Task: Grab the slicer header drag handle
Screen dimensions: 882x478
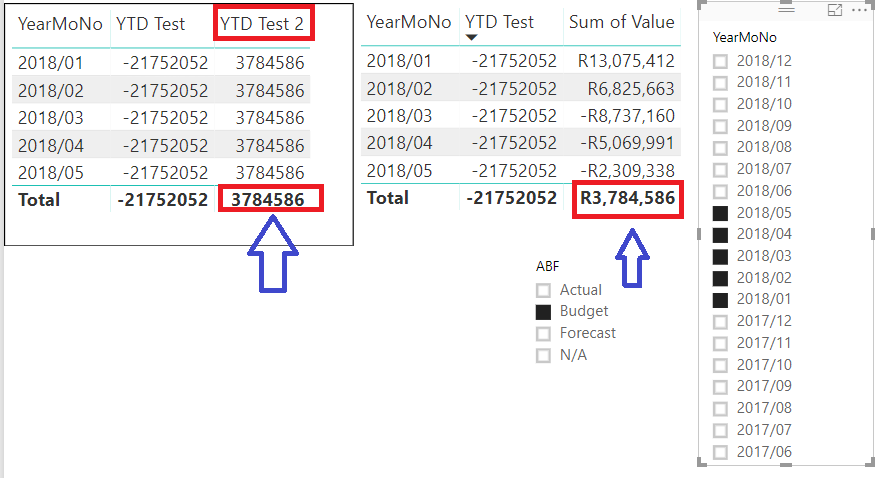Action: pyautogui.click(x=786, y=10)
